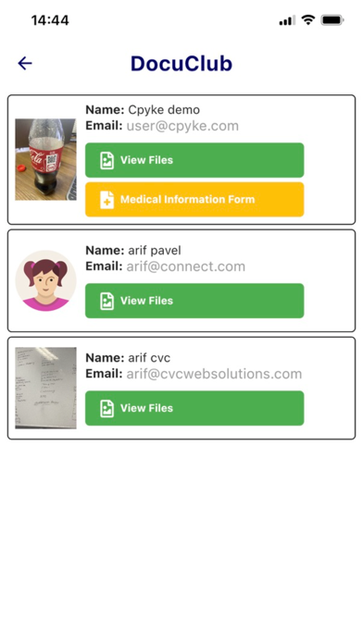Click file icon in Cpyke demo View Files
This screenshot has width=363, height=644.
106,160
